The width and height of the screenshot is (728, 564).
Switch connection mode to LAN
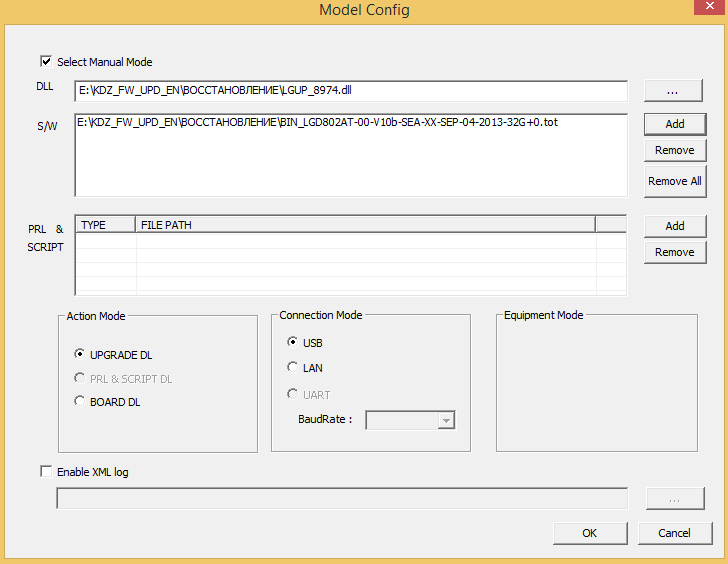(293, 368)
